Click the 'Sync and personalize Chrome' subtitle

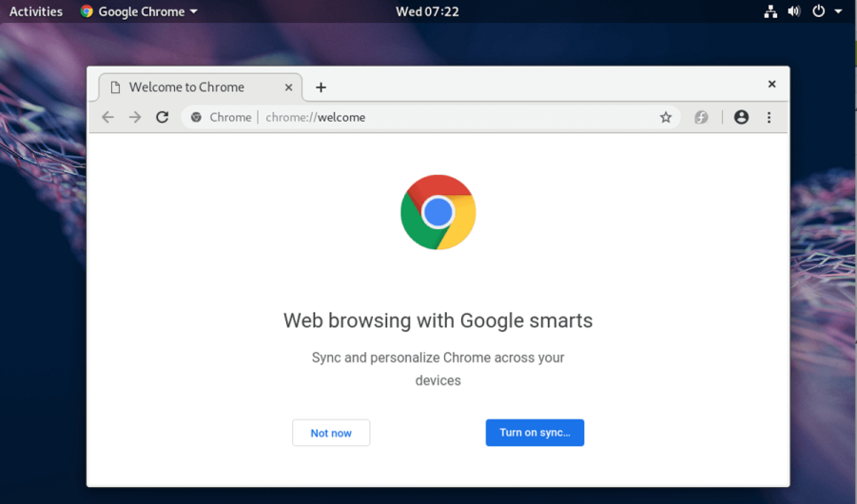pos(438,369)
